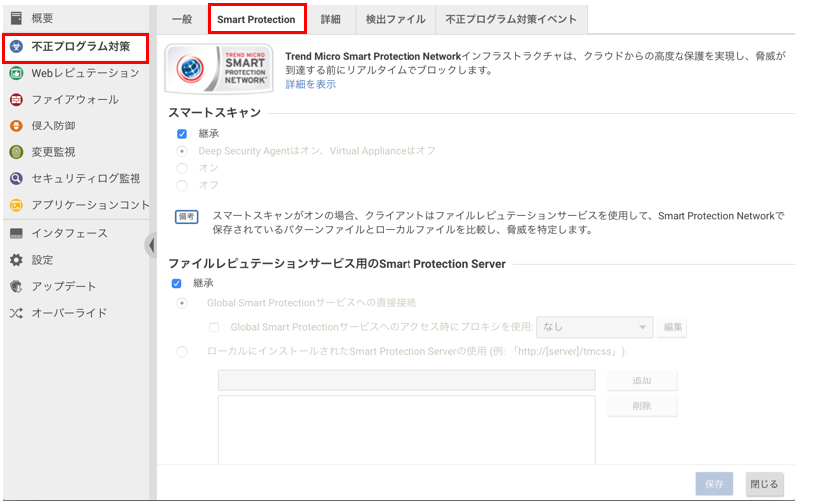Click the 削除 button
Image resolution: width=818 pixels, height=504 pixels.
[x=642, y=406]
